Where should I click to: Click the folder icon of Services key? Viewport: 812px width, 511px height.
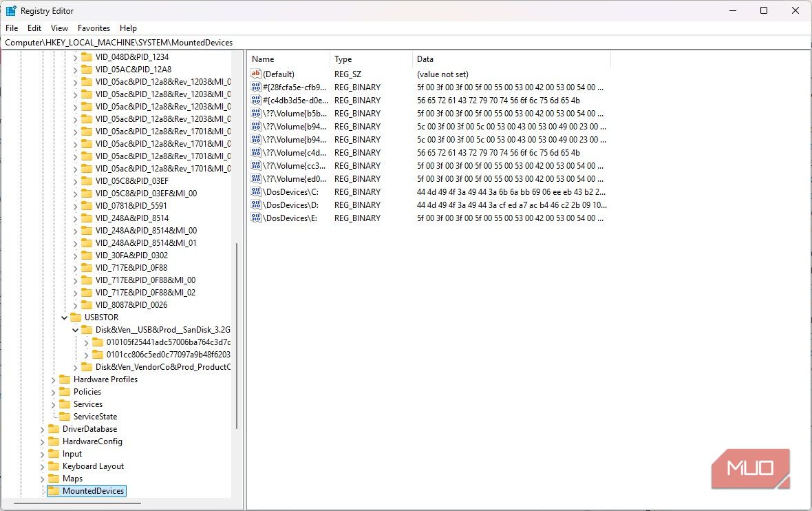pos(65,404)
